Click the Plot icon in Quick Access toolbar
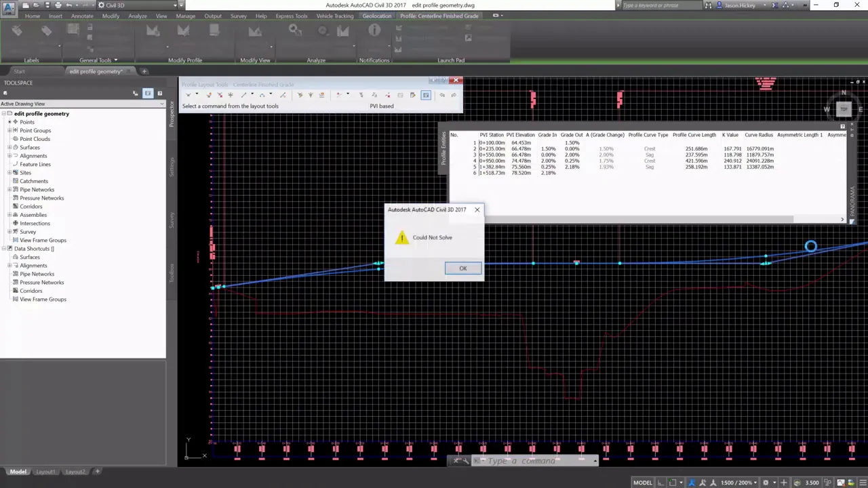The image size is (868, 488). pyautogui.click(x=58, y=5)
